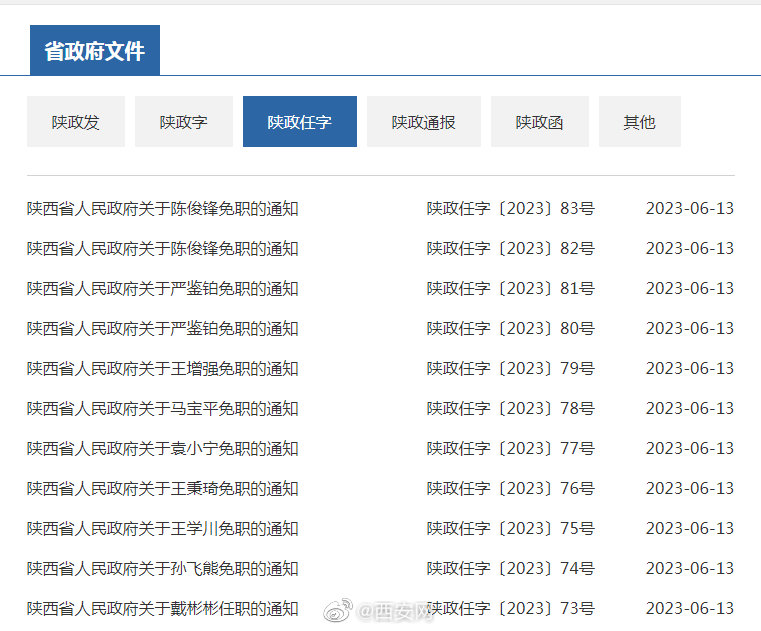Click the date beside 马宝平免职 notice
761x631 pixels.
point(690,409)
